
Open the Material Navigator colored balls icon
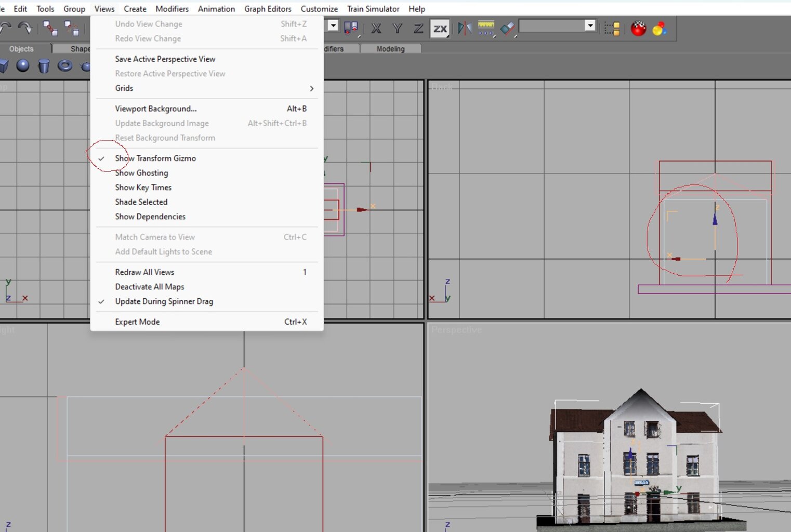[x=660, y=29]
